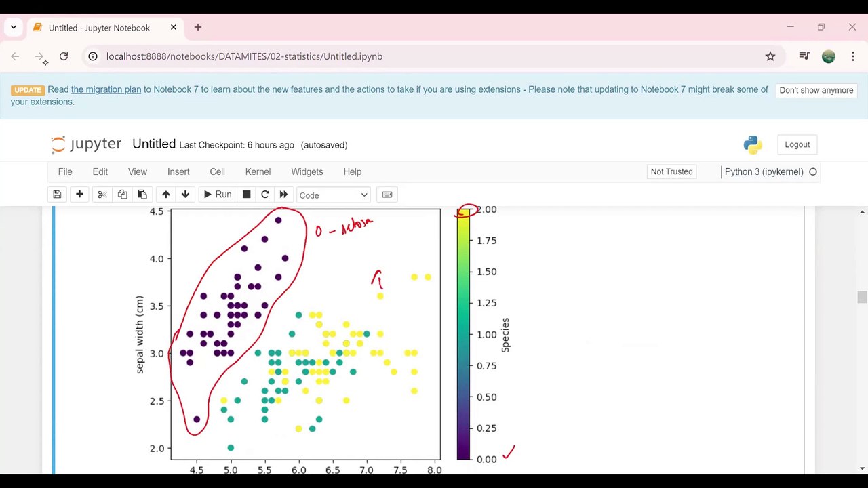Open the cell type Code dropdown
Image resolution: width=868 pixels, height=488 pixels.
coord(334,195)
